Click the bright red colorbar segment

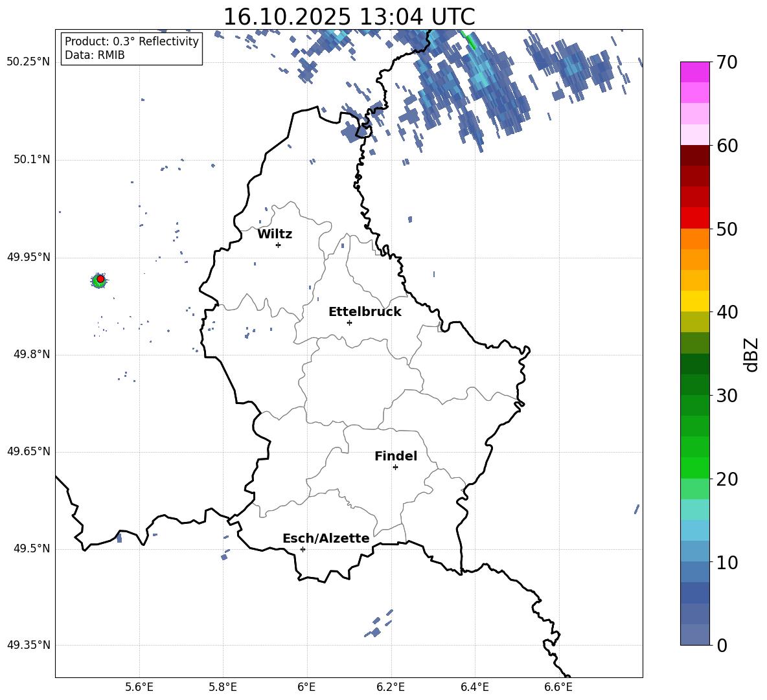pyautogui.click(x=694, y=218)
